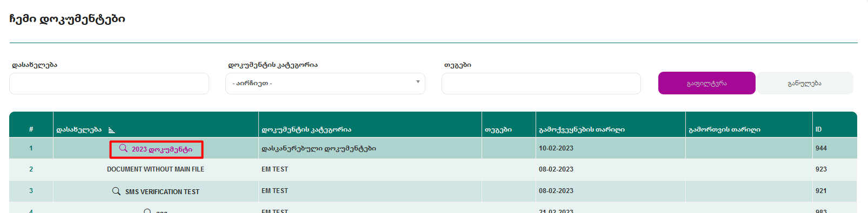
Task: Click the # column header
Action: pyautogui.click(x=31, y=129)
